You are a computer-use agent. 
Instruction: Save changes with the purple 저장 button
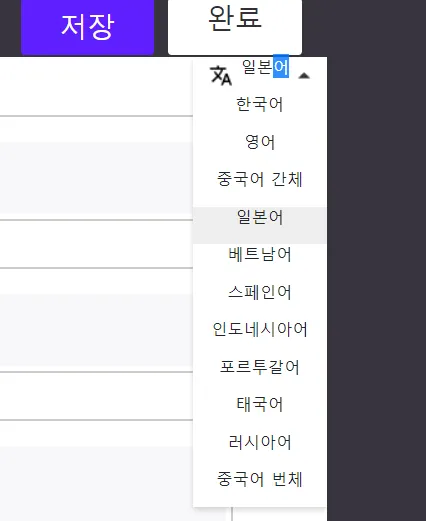point(88,27)
